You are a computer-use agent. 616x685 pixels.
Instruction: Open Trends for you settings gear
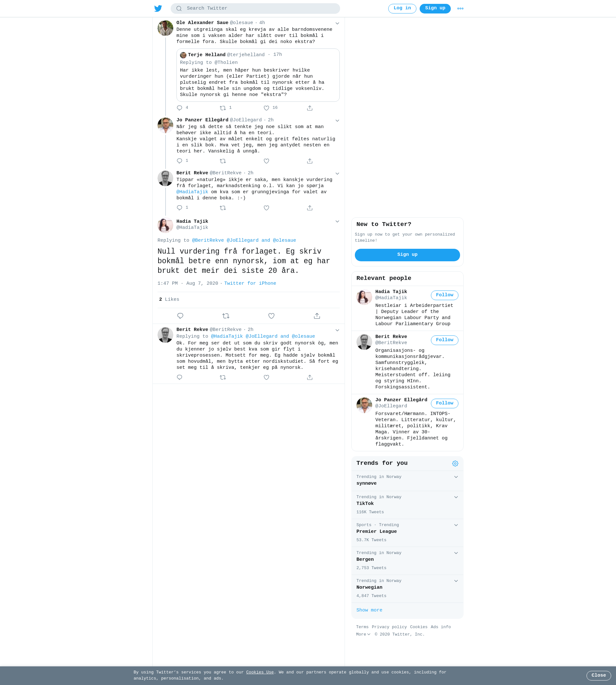[455, 464]
